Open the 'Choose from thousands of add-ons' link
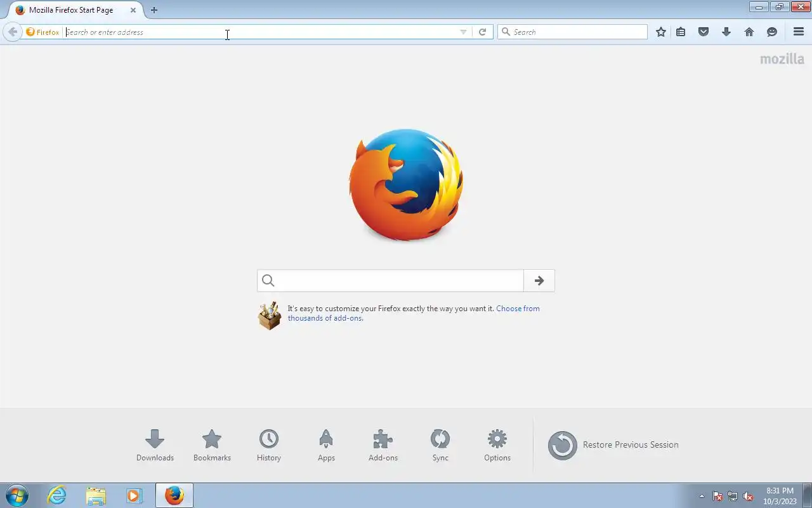The image size is (812, 508). point(414,313)
